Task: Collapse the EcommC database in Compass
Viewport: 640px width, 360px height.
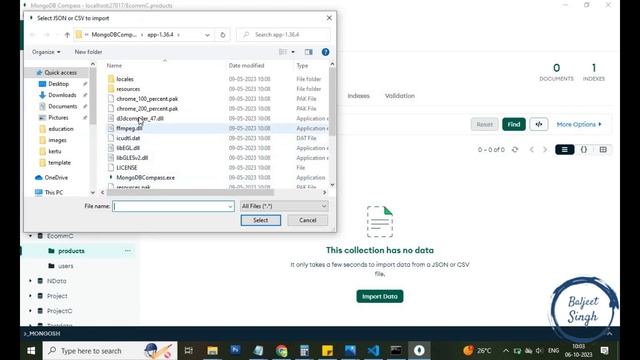Action: 30,236
